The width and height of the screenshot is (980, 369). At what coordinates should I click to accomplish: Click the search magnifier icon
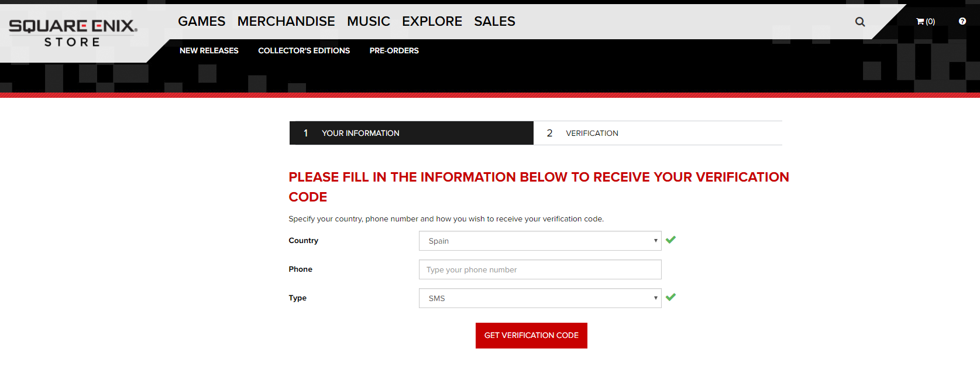(x=859, y=22)
